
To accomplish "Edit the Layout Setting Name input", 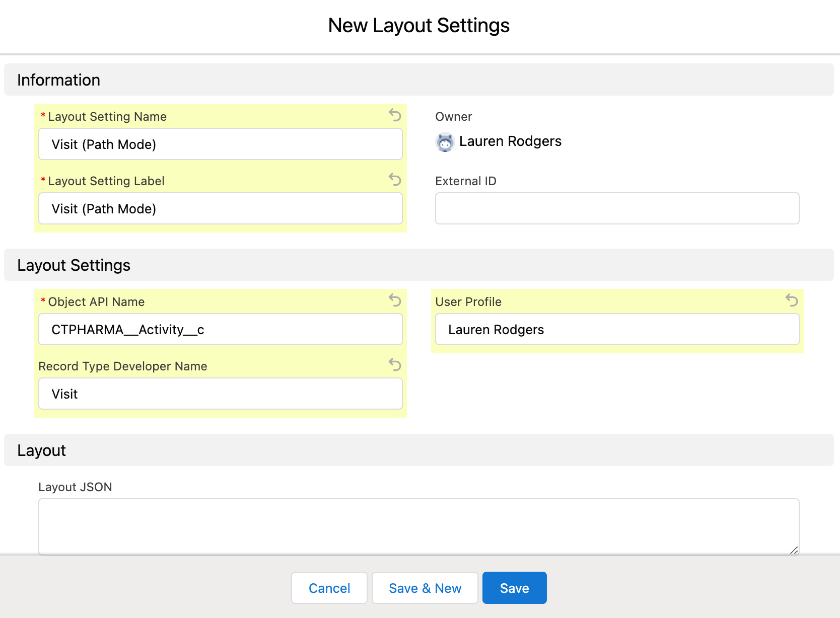I will coord(220,144).
